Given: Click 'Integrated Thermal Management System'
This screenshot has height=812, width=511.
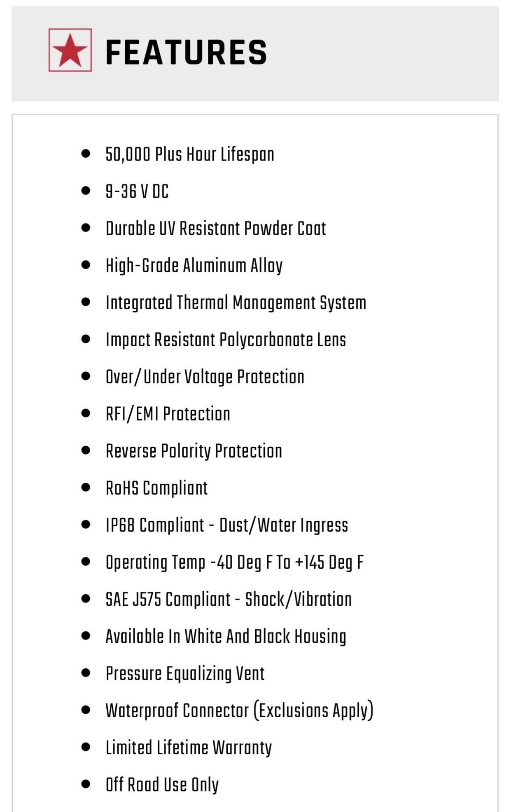Looking at the screenshot, I should click(236, 303).
